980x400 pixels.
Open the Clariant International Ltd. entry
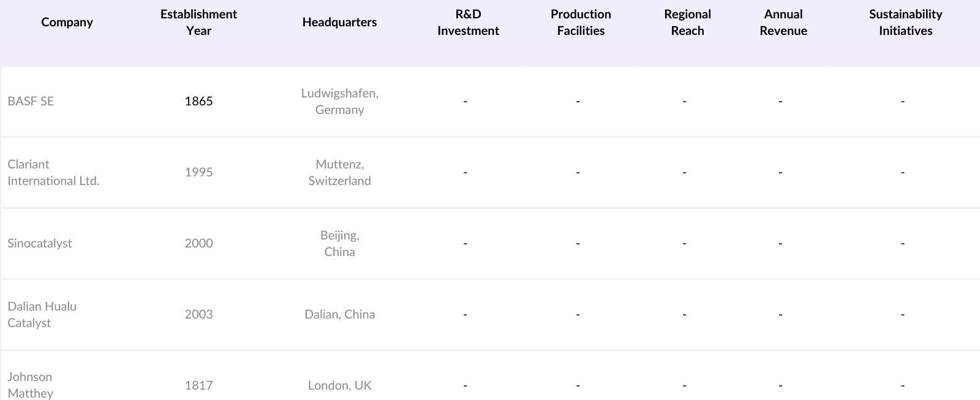tap(53, 172)
